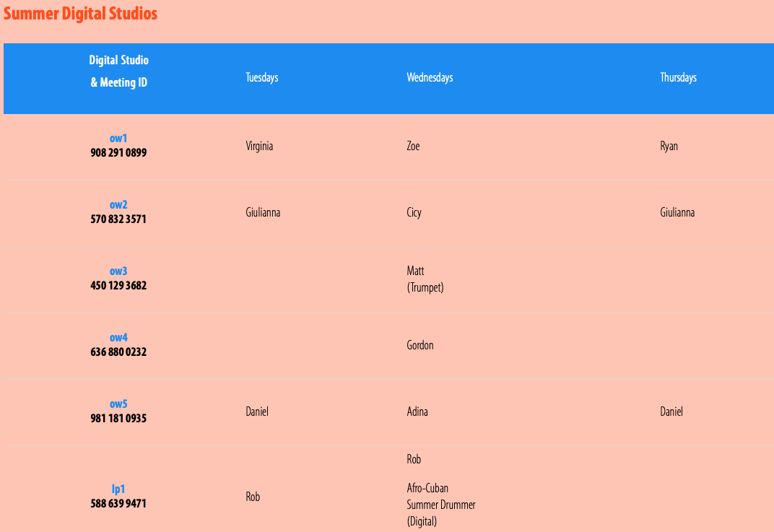Select meeting ID 450 129 3682
The width and height of the screenshot is (774, 532).
(x=118, y=286)
